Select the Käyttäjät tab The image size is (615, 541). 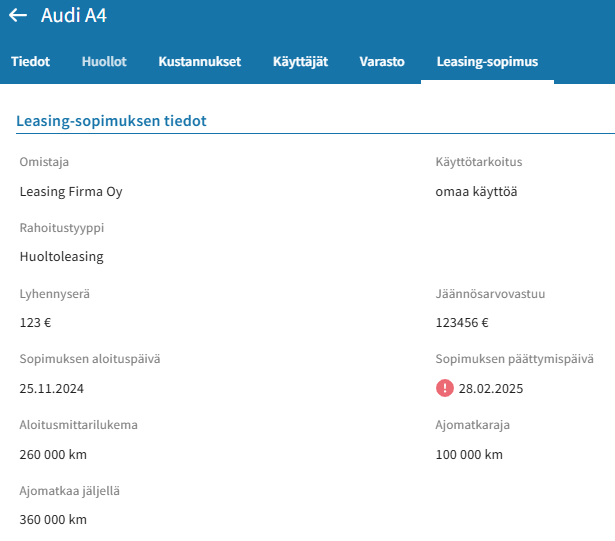300,62
